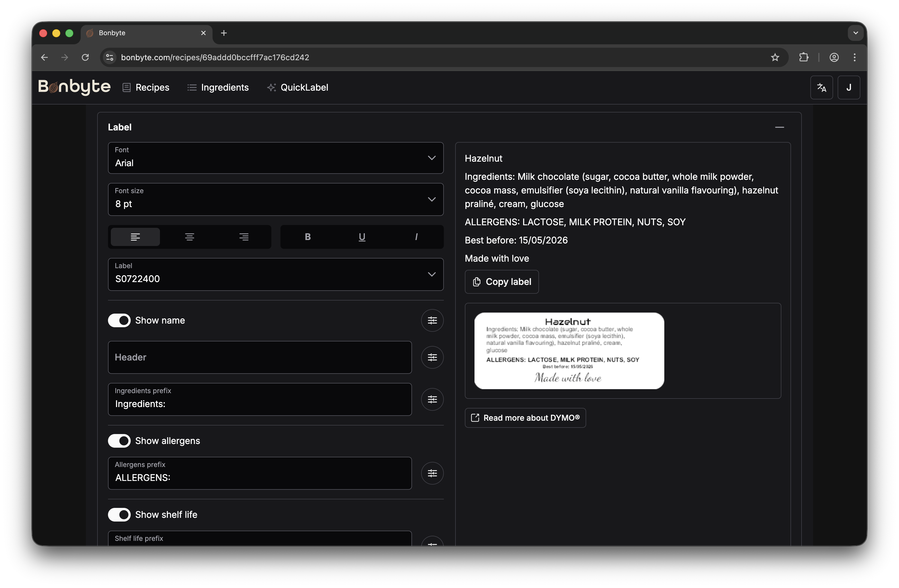The image size is (899, 588).
Task: Apply italic formatting
Action: click(416, 237)
